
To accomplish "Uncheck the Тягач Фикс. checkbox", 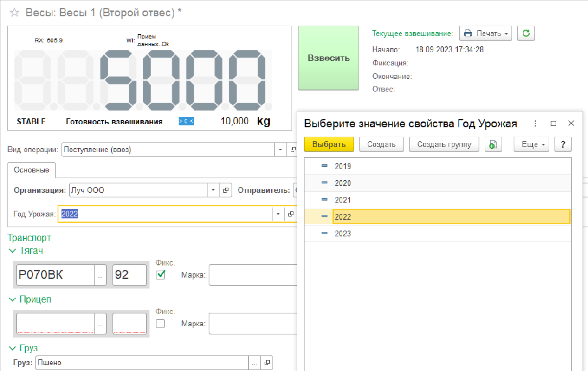I will (161, 275).
